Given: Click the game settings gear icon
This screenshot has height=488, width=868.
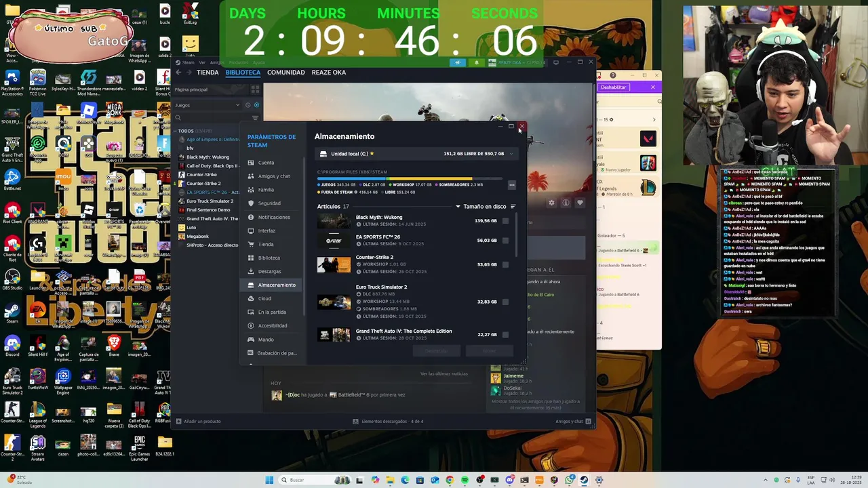Looking at the screenshot, I should tap(551, 203).
